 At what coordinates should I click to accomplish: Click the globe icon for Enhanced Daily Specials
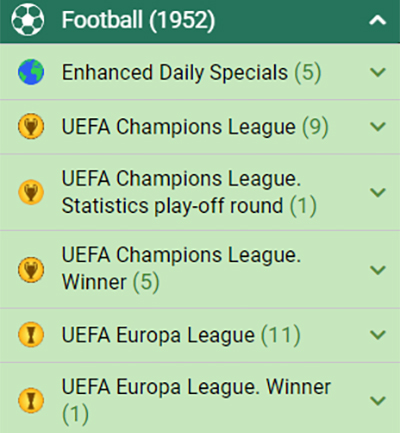pyautogui.click(x=31, y=72)
